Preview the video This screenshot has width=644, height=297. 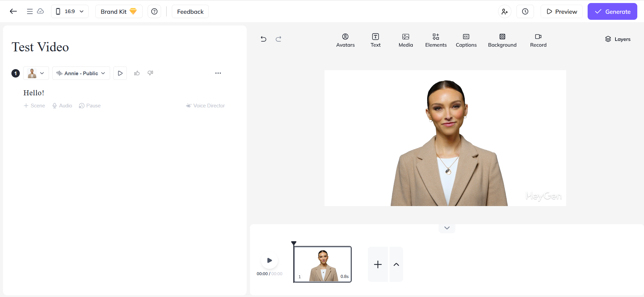[561, 11]
